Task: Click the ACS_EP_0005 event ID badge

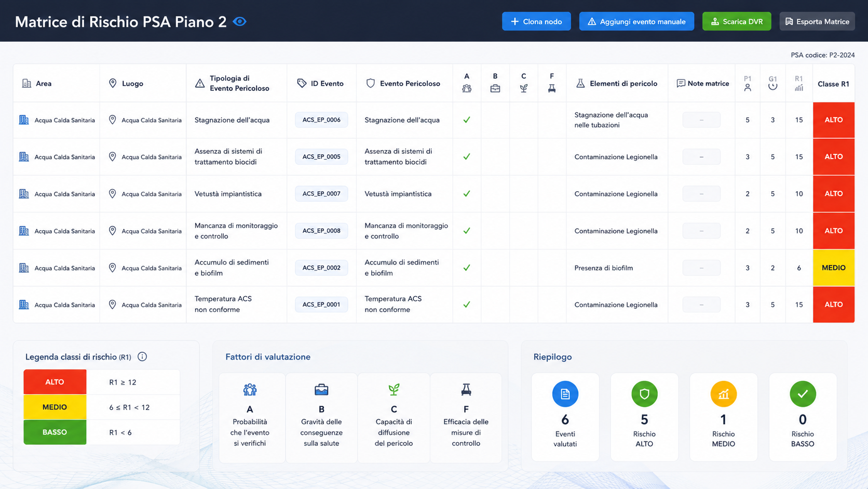Action: pos(321,156)
